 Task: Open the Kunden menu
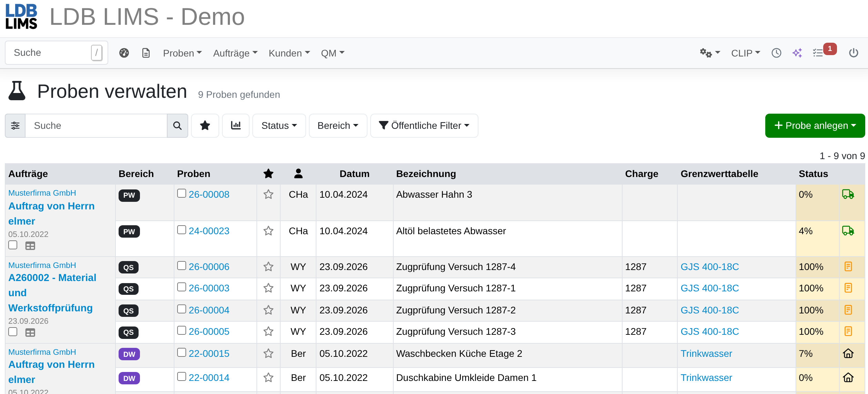(x=289, y=53)
